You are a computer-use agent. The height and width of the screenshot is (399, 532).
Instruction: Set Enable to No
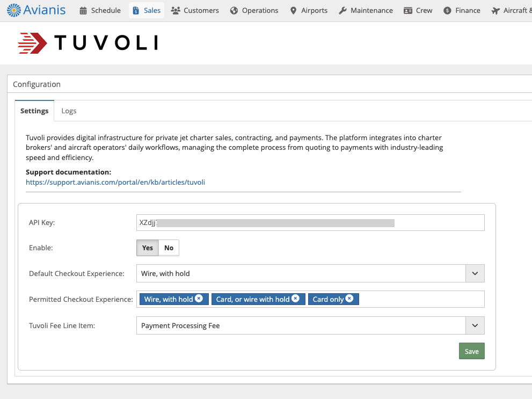point(169,248)
